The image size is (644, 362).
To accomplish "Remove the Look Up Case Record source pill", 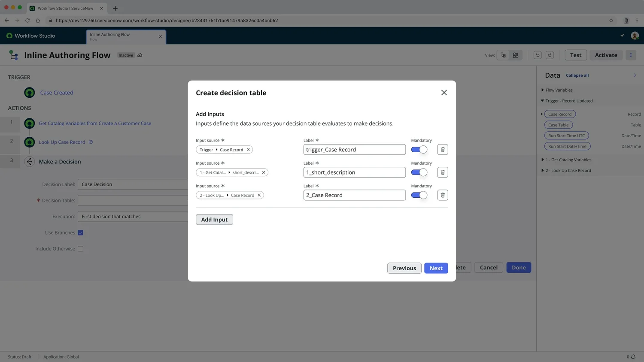I will click(x=259, y=195).
